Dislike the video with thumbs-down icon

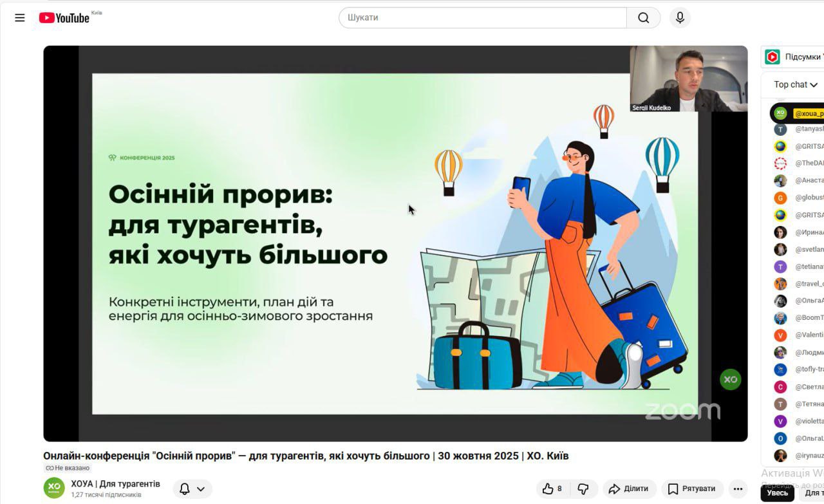583,489
